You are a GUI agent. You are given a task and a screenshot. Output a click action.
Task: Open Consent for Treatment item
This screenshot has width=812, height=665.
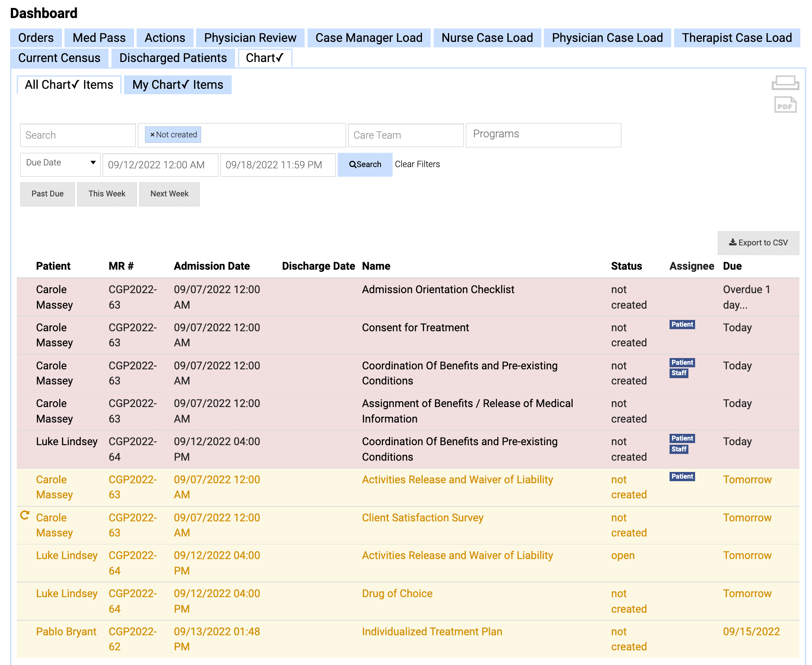(x=415, y=327)
